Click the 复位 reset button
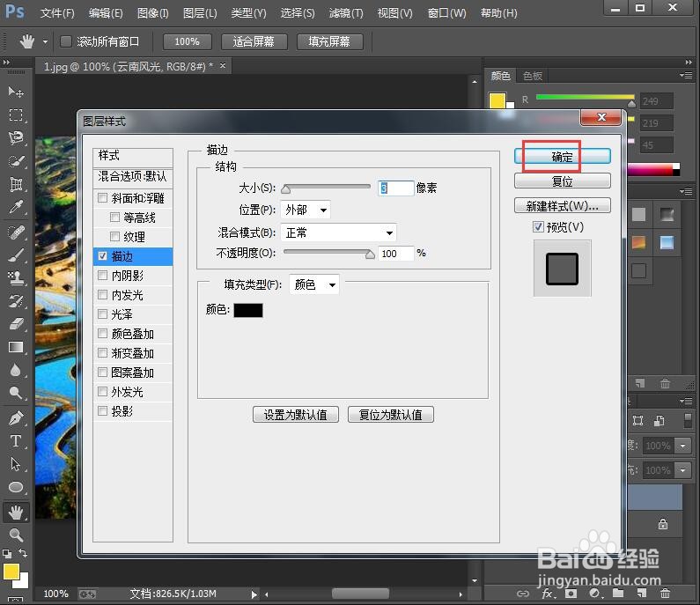The image size is (700, 605). coord(562,181)
